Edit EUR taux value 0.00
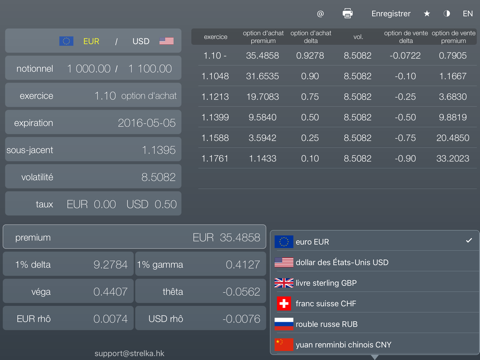 pyautogui.click(x=105, y=204)
